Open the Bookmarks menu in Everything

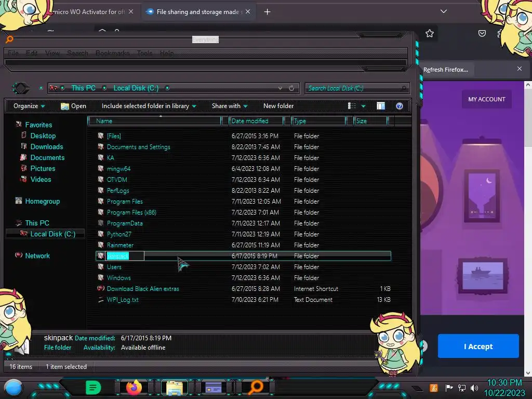pyautogui.click(x=113, y=54)
